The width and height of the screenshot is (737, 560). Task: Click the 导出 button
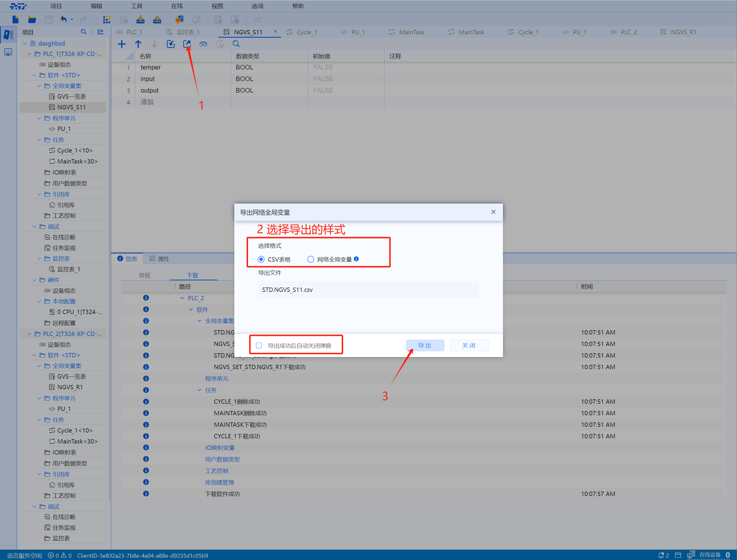click(x=425, y=345)
